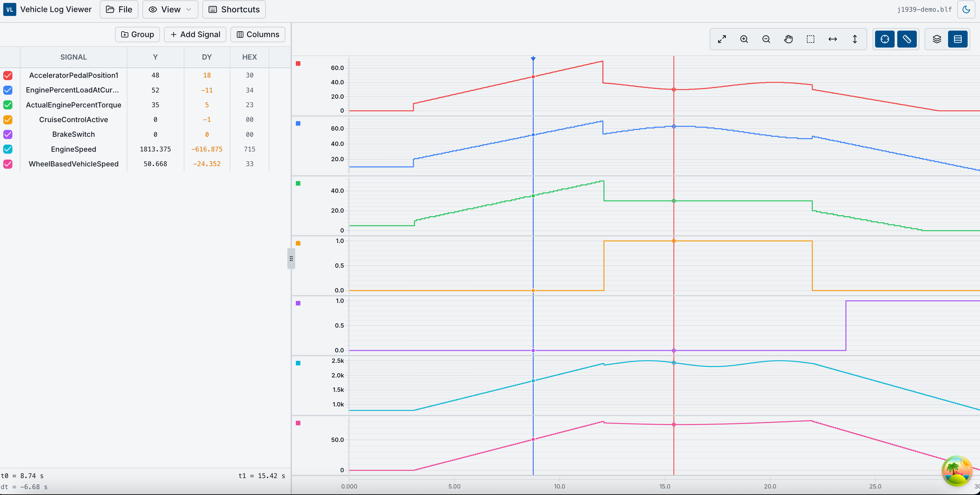
Task: Select the zoom out magnifier tool
Action: click(766, 39)
